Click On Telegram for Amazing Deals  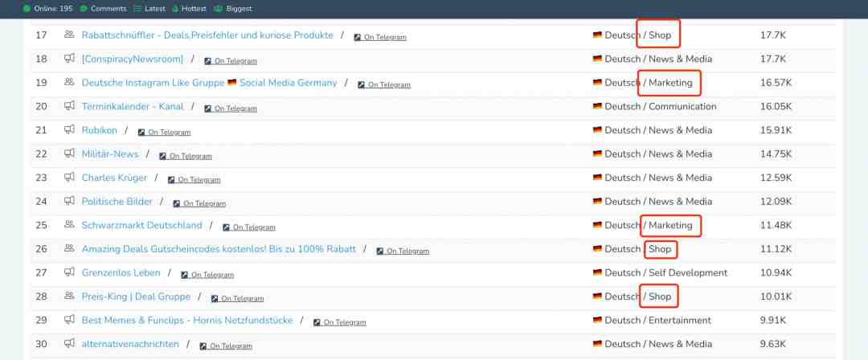(403, 251)
